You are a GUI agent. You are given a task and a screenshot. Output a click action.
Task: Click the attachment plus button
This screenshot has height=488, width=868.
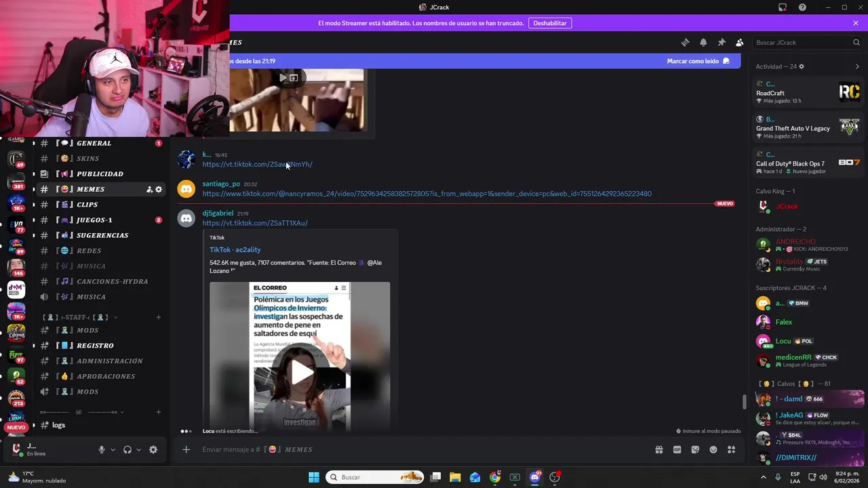pos(186,449)
